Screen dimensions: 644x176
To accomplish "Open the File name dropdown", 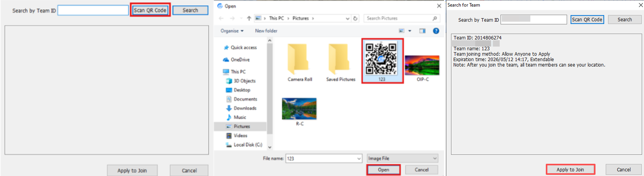I will 359,159.
